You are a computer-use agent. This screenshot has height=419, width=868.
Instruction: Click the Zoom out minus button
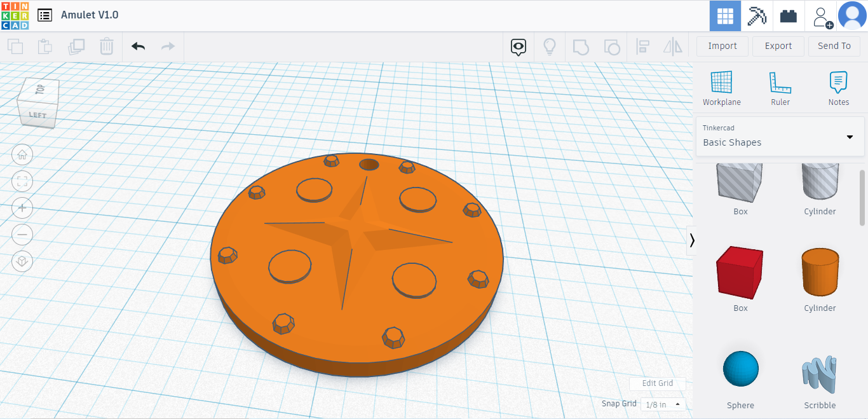22,235
